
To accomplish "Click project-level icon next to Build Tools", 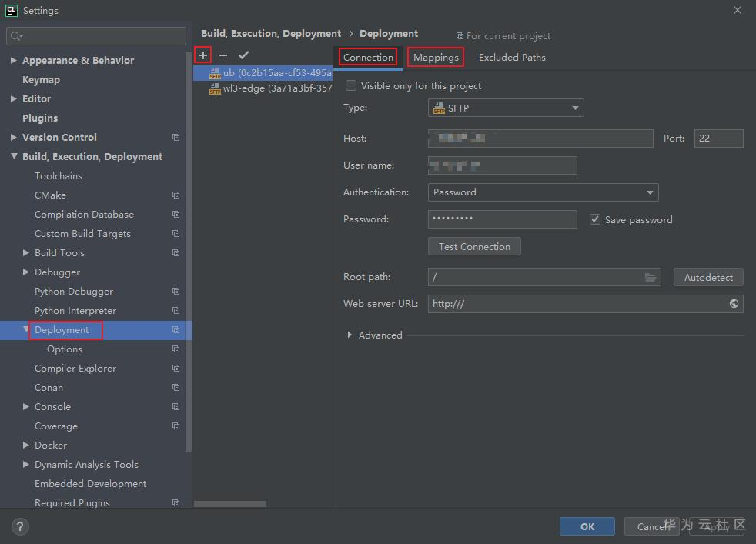I will click(x=176, y=253).
